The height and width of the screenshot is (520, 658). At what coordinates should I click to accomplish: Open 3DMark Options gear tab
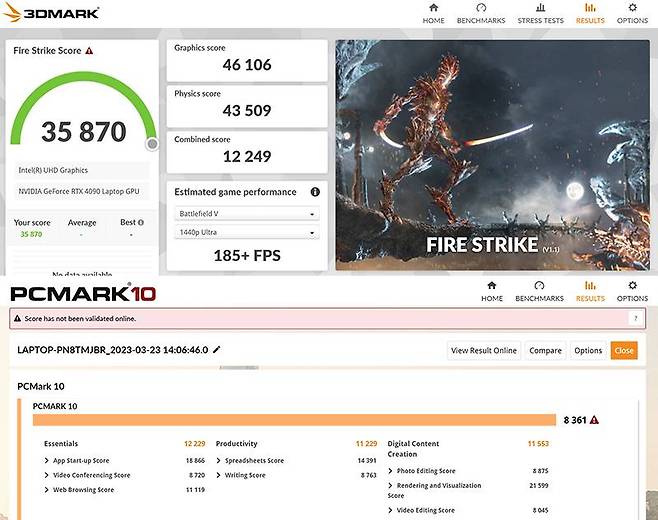tap(632, 13)
